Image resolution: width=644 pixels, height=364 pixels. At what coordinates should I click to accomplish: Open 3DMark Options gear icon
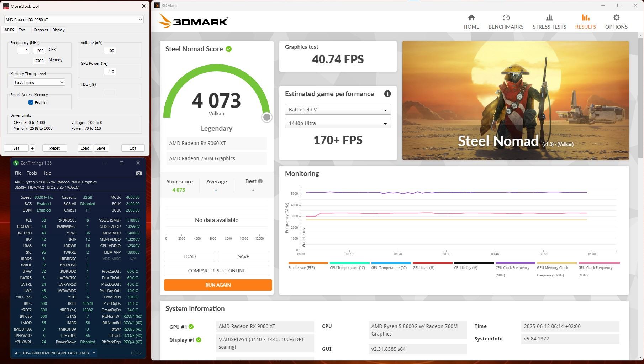click(x=616, y=17)
